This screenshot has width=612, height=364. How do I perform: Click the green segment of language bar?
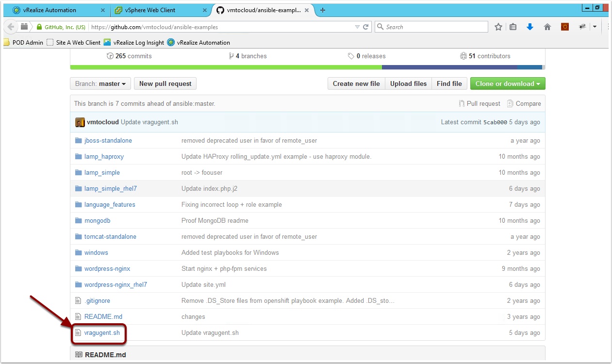pos(226,67)
